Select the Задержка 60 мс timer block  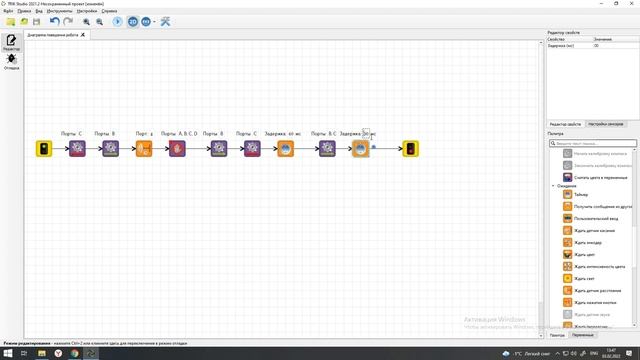285,149
